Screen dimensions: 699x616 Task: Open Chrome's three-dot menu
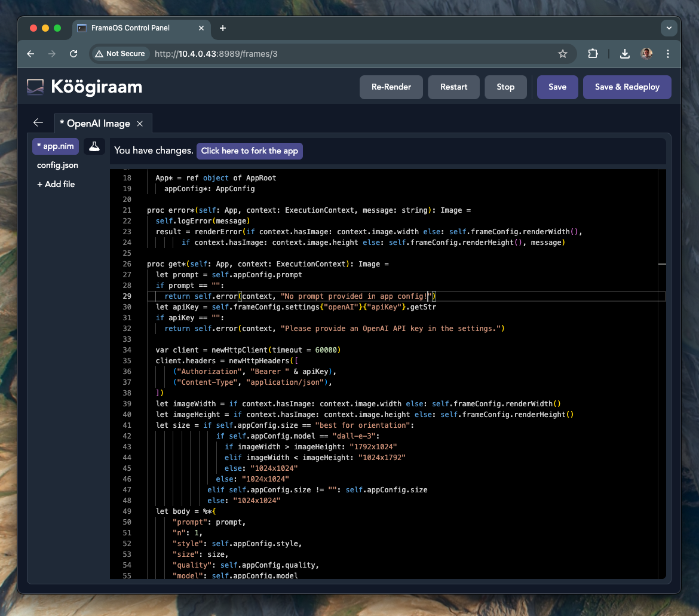[668, 54]
